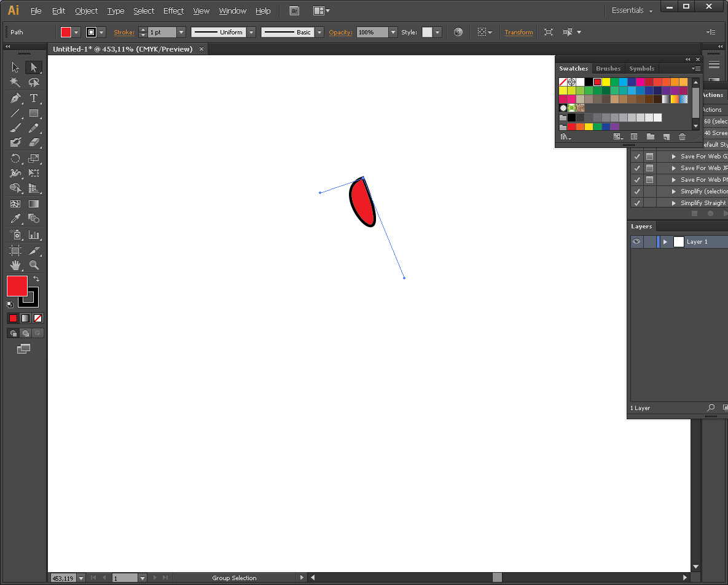Select the Blend tool

coord(33,219)
